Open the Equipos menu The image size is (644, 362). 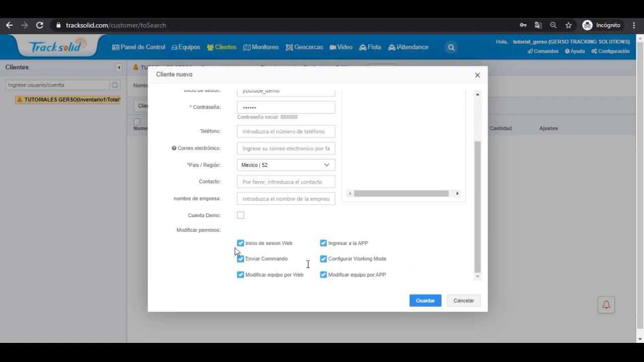coord(186,47)
